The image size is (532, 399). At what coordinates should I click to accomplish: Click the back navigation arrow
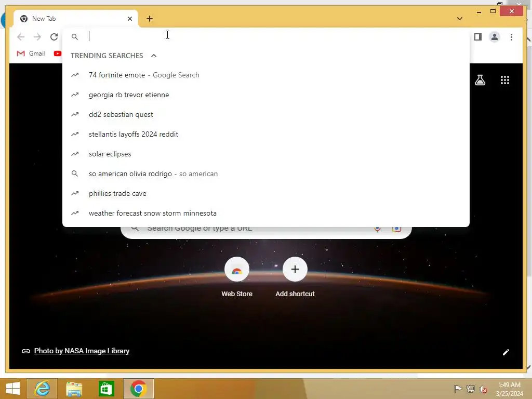pyautogui.click(x=21, y=37)
